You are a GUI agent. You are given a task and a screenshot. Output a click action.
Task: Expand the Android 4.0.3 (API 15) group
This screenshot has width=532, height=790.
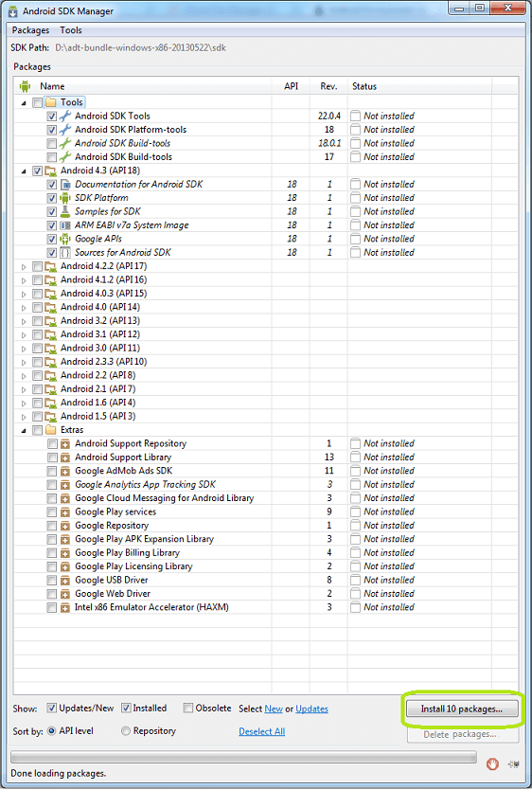(x=24, y=294)
